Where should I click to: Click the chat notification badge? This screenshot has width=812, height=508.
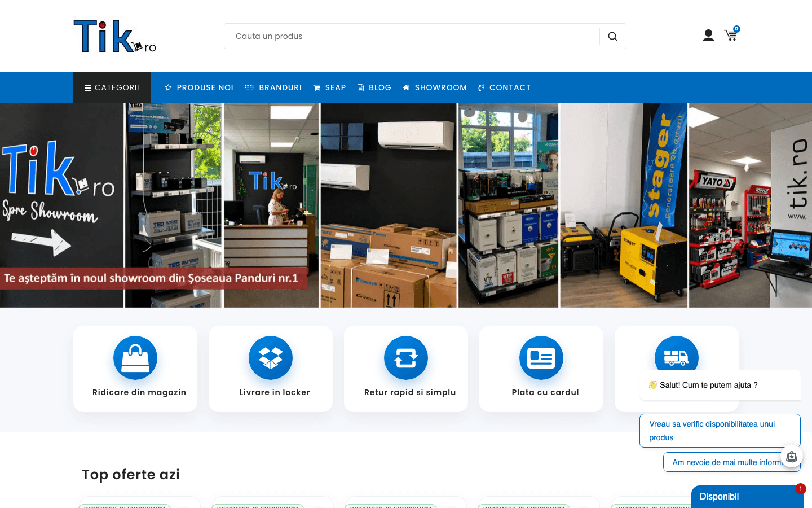click(800, 489)
